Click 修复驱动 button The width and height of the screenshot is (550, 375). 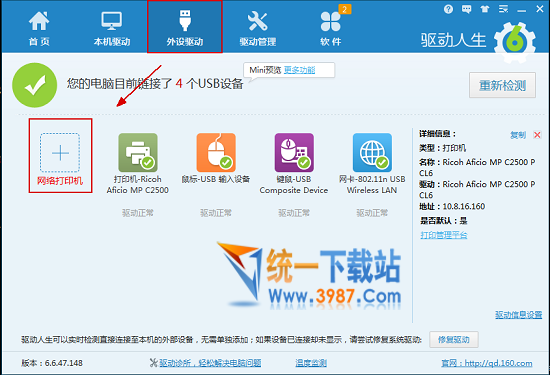coord(454,340)
